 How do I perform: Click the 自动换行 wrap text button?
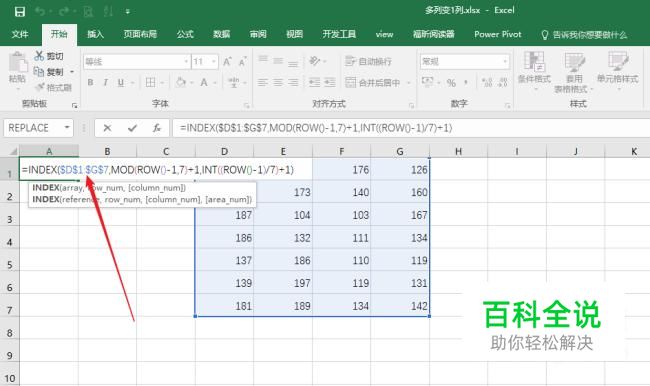pyautogui.click(x=368, y=61)
